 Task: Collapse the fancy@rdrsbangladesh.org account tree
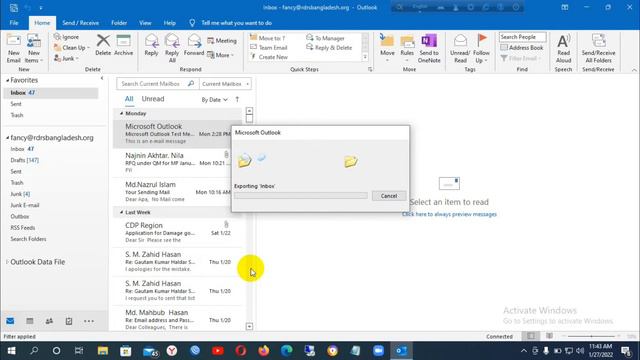(8, 138)
